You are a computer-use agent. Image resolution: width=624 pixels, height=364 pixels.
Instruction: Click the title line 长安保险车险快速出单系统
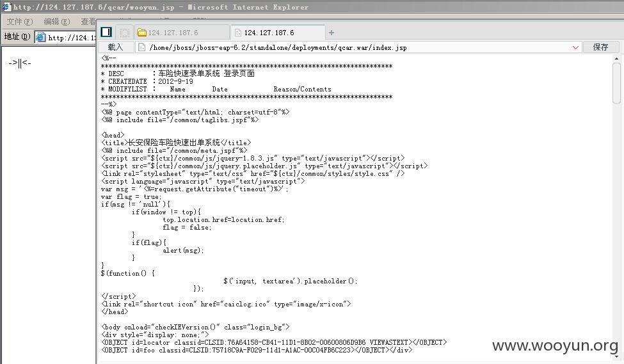(176, 143)
